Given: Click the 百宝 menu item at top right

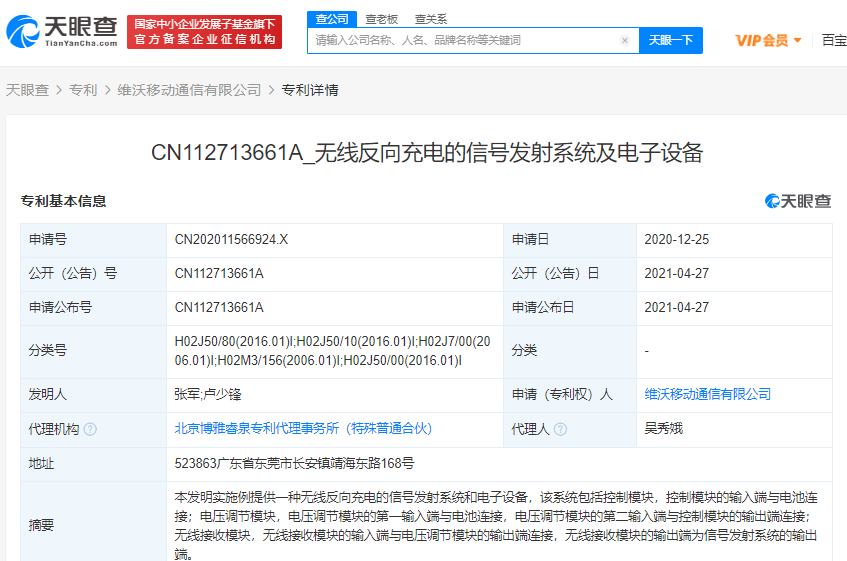Looking at the screenshot, I should point(834,40).
